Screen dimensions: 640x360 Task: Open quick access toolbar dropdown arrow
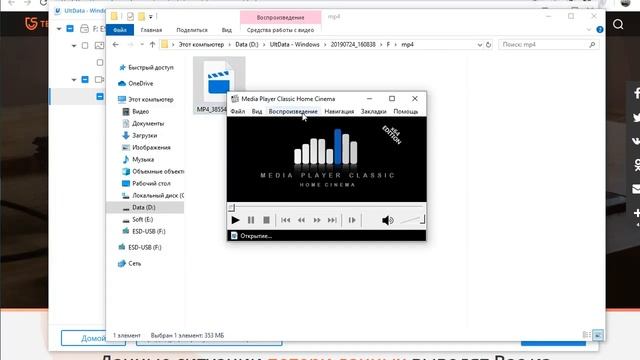pos(151,17)
